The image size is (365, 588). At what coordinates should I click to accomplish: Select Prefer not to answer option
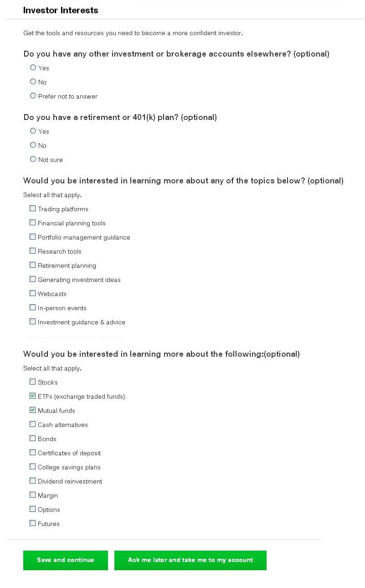(x=33, y=96)
